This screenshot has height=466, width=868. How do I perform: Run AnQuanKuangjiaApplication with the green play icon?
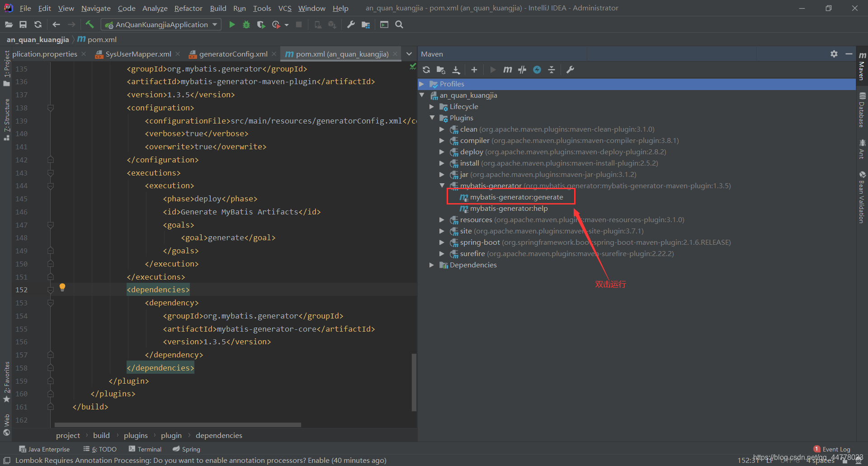[x=232, y=24]
